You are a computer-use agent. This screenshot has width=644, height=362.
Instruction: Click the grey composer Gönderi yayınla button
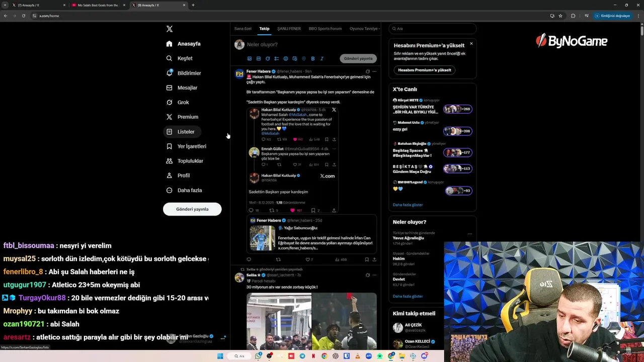pyautogui.click(x=358, y=59)
